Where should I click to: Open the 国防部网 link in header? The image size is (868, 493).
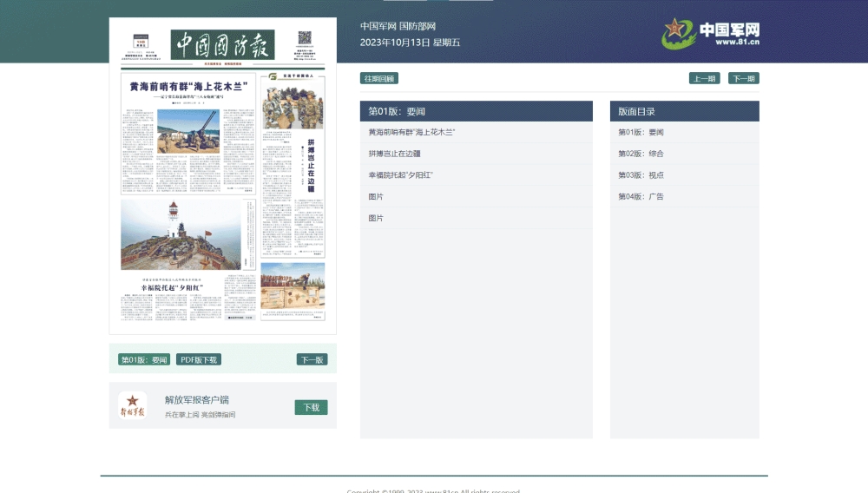418,26
